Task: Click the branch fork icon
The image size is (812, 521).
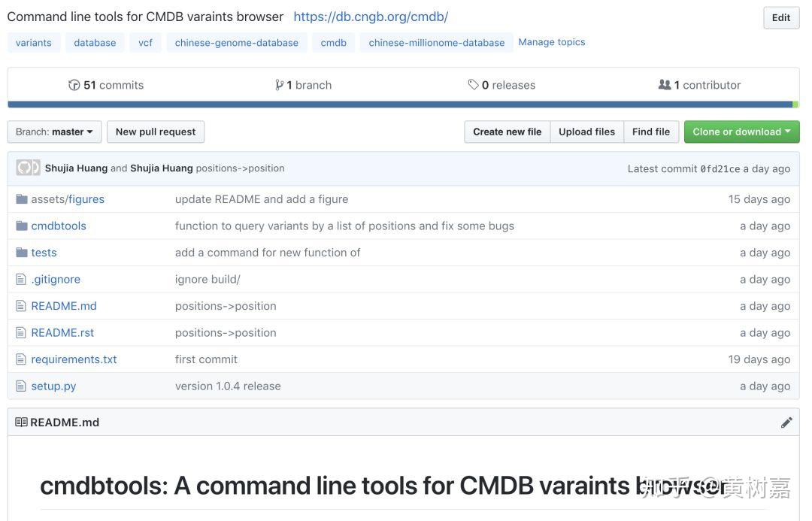Action: click(x=280, y=85)
